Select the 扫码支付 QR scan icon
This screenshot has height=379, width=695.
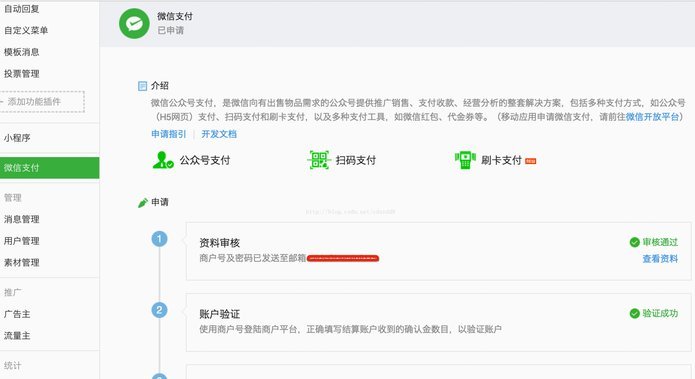point(319,160)
